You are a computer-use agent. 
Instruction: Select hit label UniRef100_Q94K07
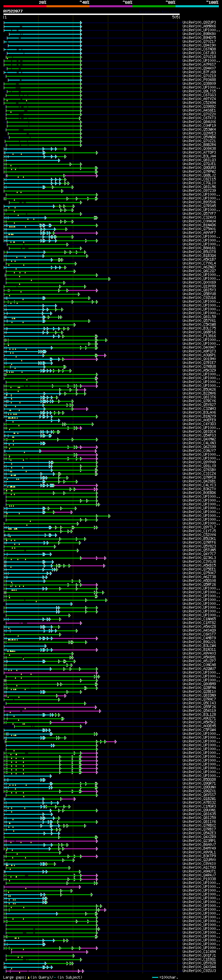click(x=199, y=68)
